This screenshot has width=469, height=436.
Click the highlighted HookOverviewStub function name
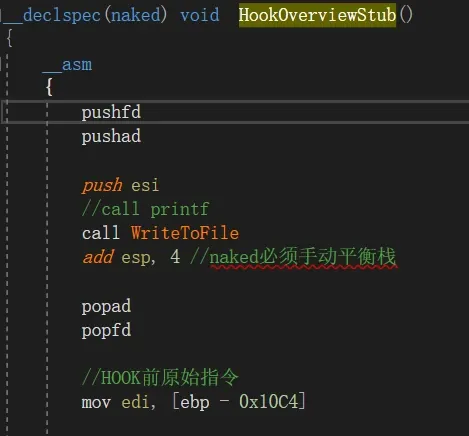coord(317,15)
